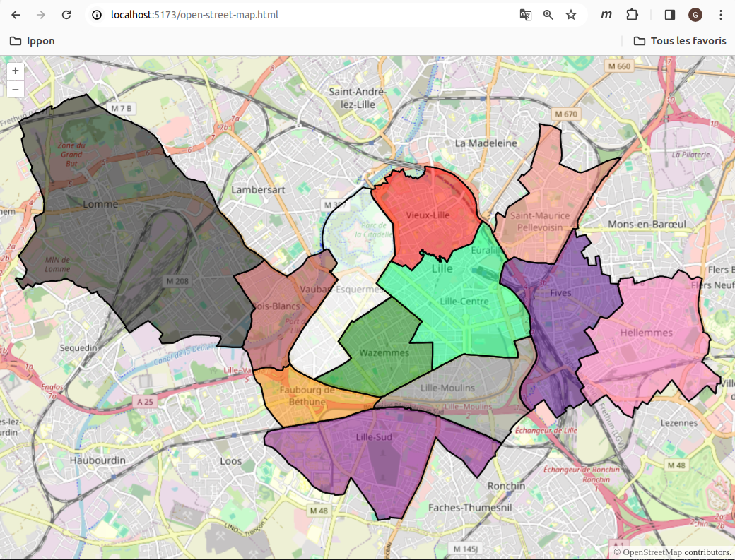The width and height of the screenshot is (735, 560).
Task: Zoom in on the map
Action: [x=15, y=71]
